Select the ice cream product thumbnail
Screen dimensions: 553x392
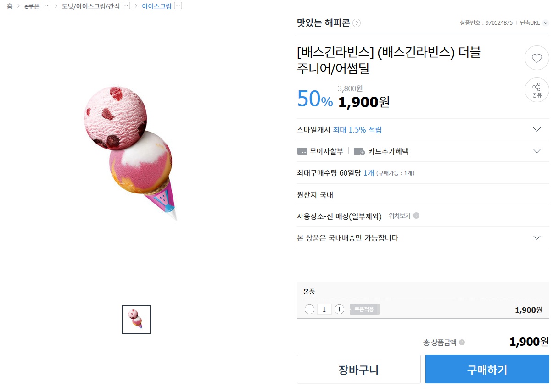coord(136,320)
